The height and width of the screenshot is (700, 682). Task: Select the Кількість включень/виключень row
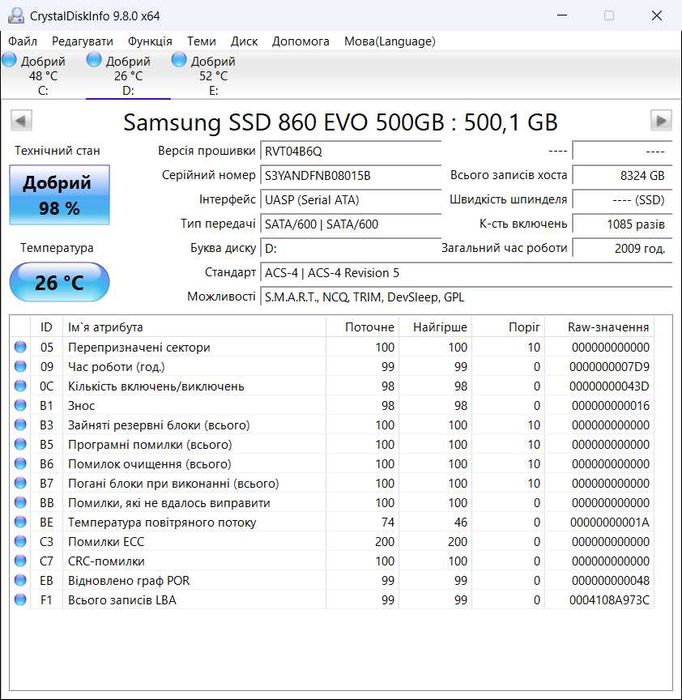coord(332,386)
